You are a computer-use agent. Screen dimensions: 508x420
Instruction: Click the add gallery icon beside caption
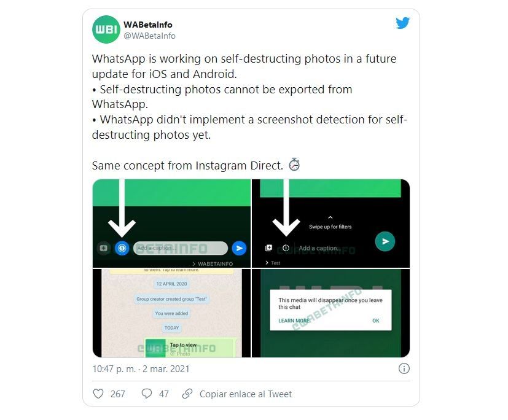pyautogui.click(x=268, y=248)
